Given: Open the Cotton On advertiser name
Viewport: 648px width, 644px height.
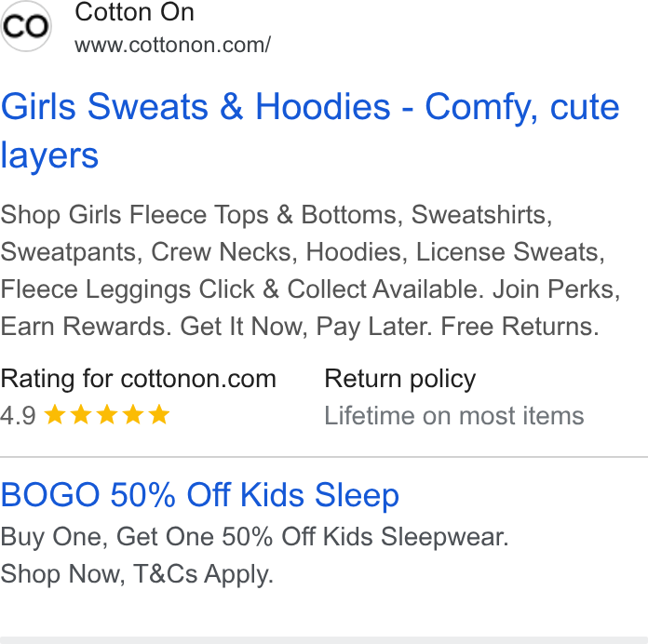Looking at the screenshot, I should click(x=134, y=12).
